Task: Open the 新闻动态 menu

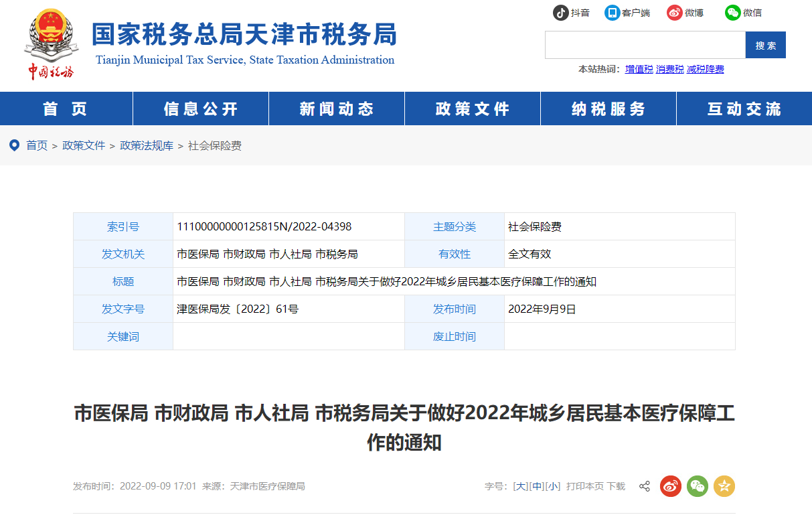Action: click(x=336, y=107)
